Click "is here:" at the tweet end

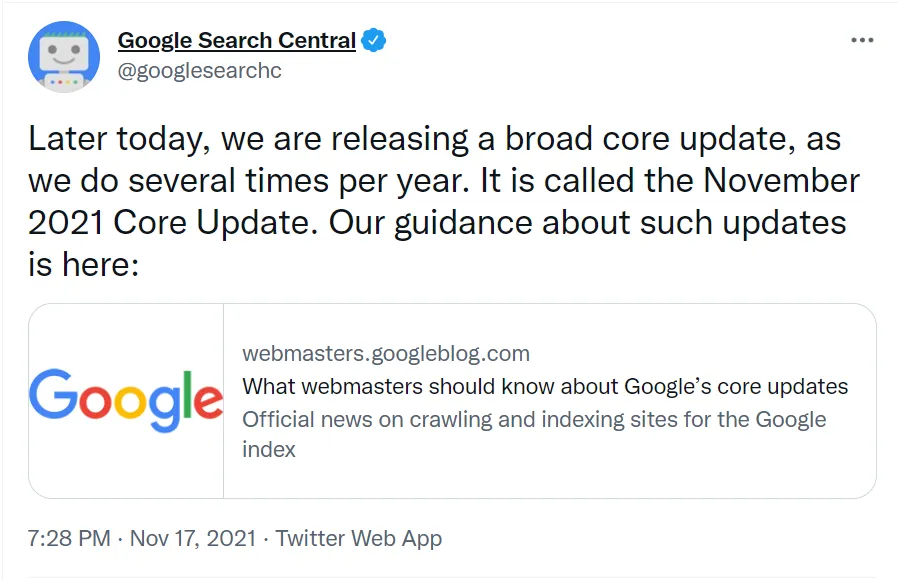81,265
